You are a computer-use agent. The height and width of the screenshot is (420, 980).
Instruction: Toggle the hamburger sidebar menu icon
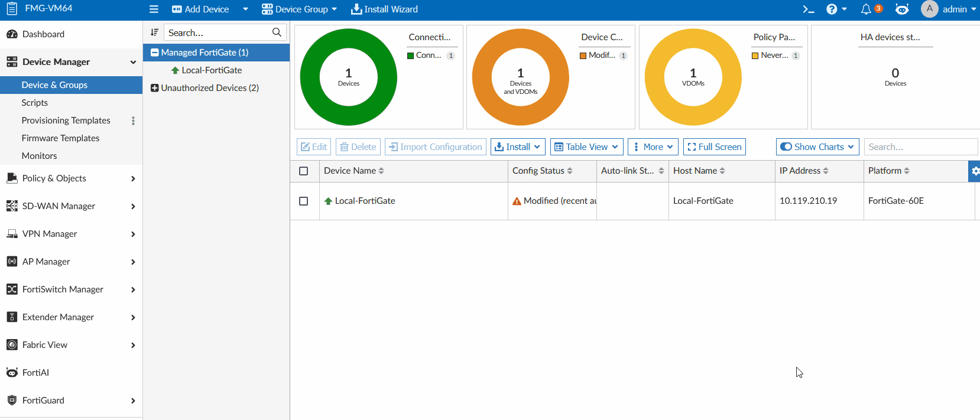[154, 9]
